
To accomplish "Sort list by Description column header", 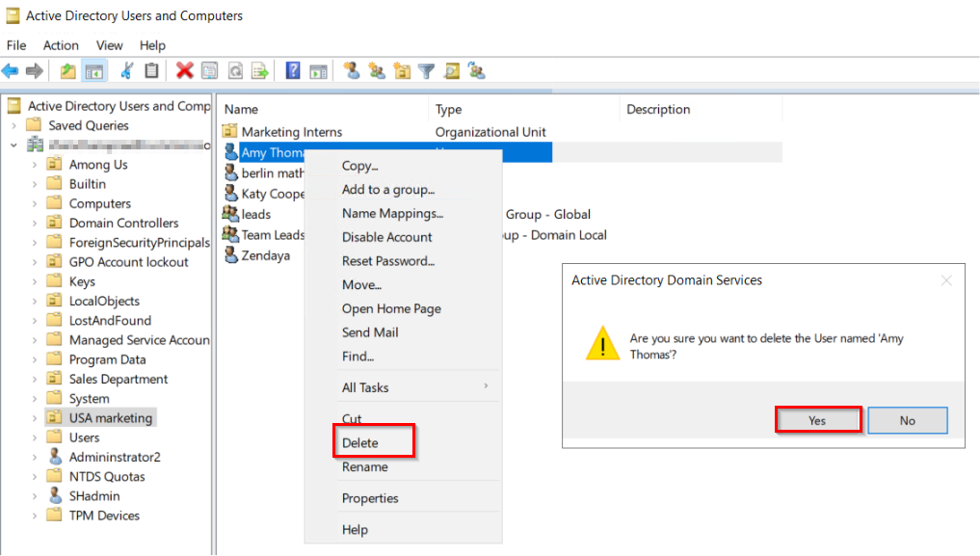I will click(x=658, y=110).
